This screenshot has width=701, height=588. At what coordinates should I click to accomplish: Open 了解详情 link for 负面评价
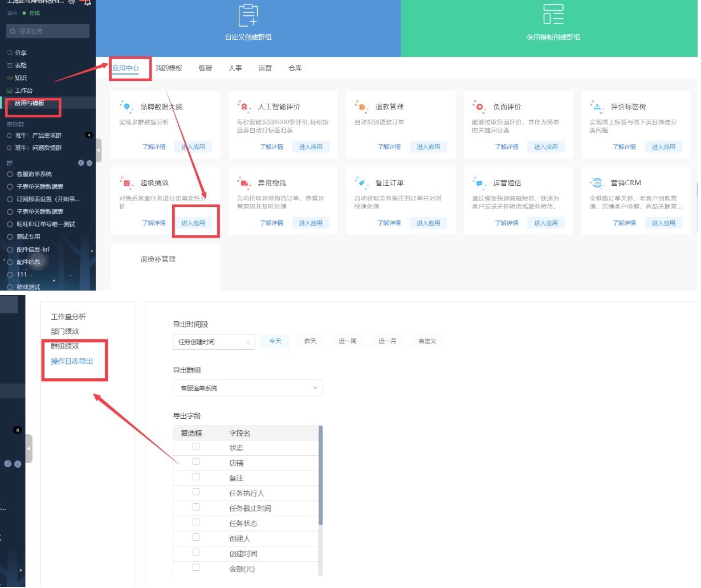[x=507, y=147]
